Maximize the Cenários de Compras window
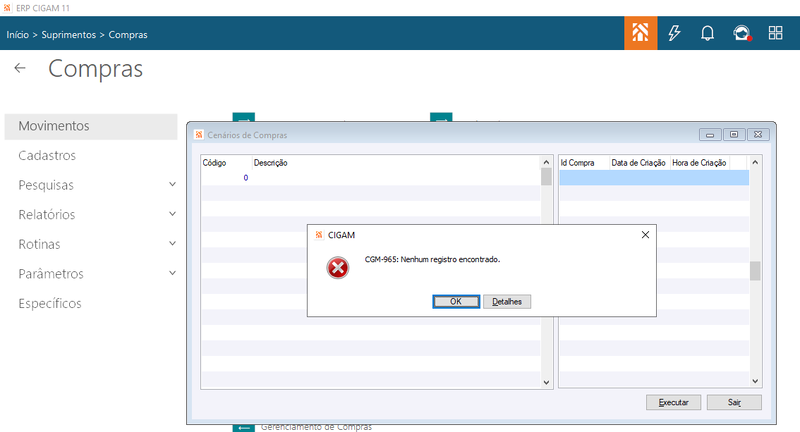Image resolution: width=800 pixels, height=432 pixels. point(734,135)
